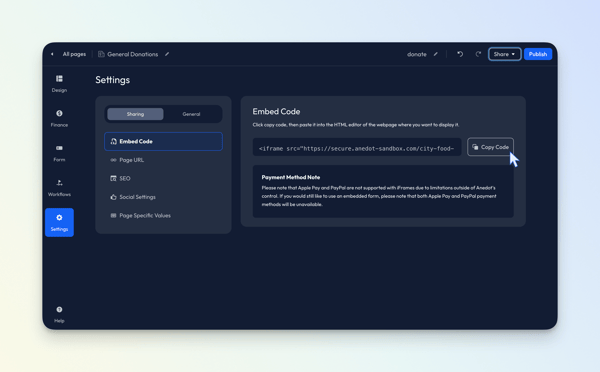The width and height of the screenshot is (600, 372).
Task: Switch to the Sharing tab
Action: tap(135, 114)
